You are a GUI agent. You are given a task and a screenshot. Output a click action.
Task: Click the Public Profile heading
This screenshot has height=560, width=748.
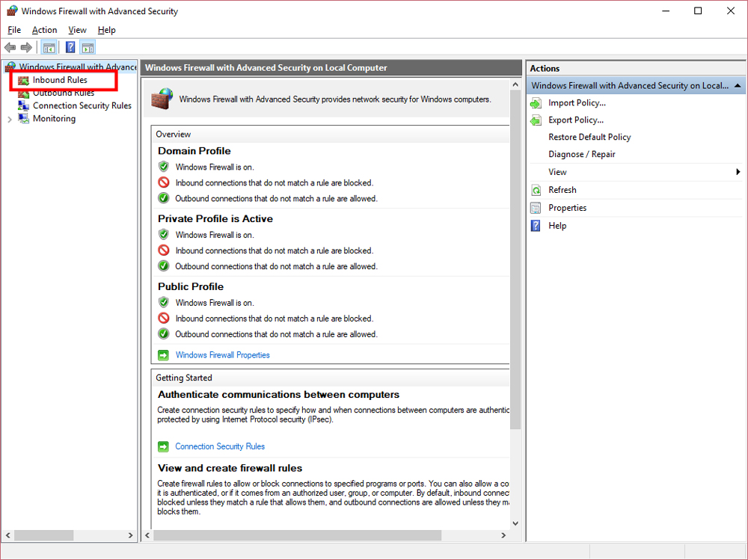tap(191, 286)
